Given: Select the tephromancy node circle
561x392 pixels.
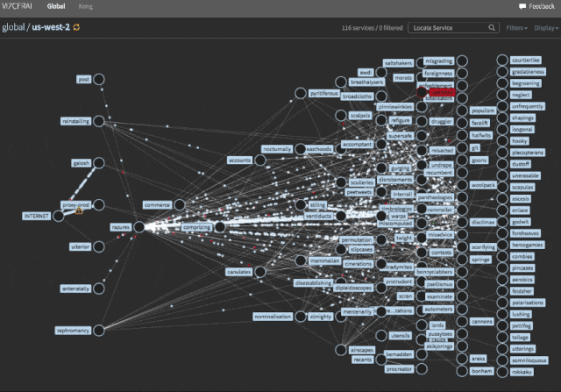Looking at the screenshot, I should point(99,331).
